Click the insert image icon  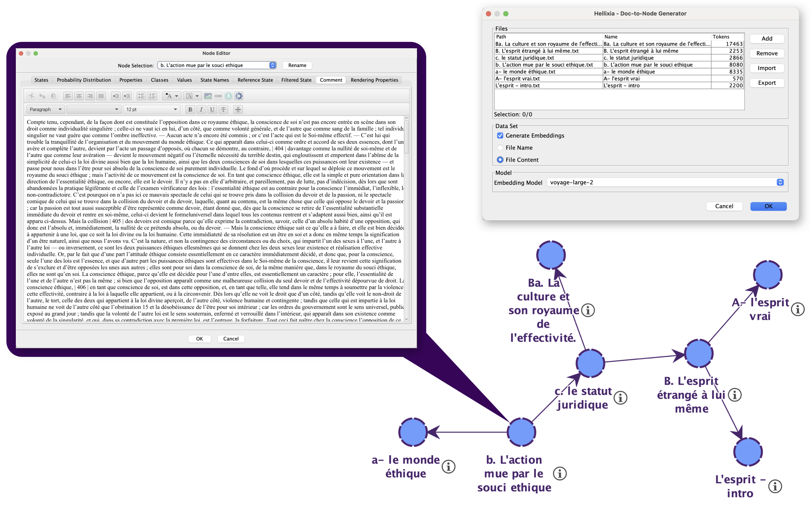pos(208,96)
